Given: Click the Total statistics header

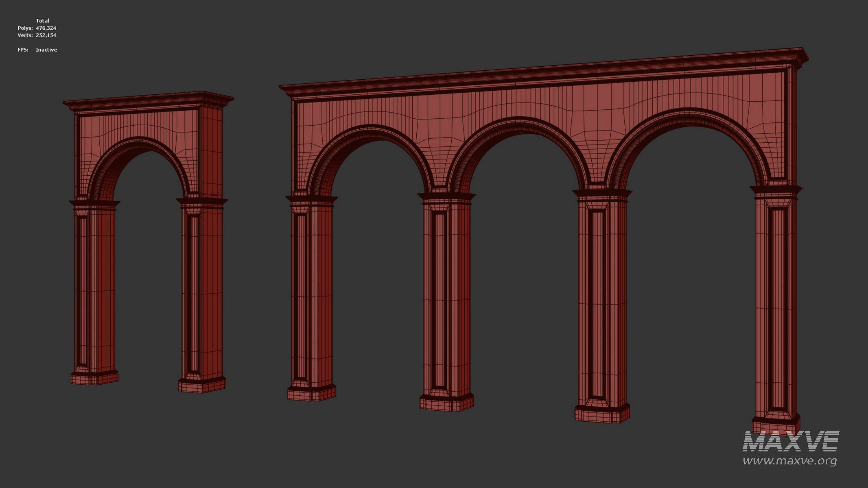Looking at the screenshot, I should [x=42, y=21].
